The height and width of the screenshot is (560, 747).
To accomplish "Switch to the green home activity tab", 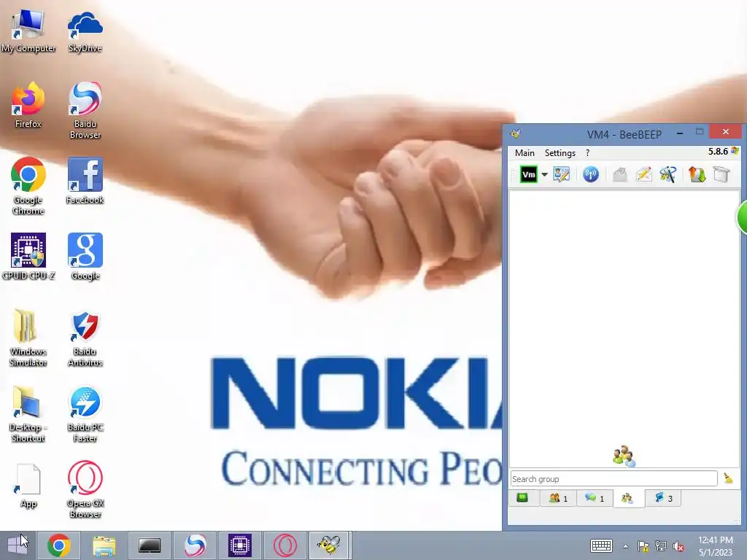I will (522, 498).
